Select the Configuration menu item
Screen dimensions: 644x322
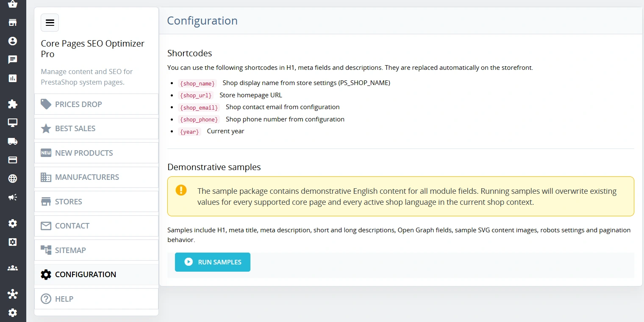pyautogui.click(x=96, y=275)
